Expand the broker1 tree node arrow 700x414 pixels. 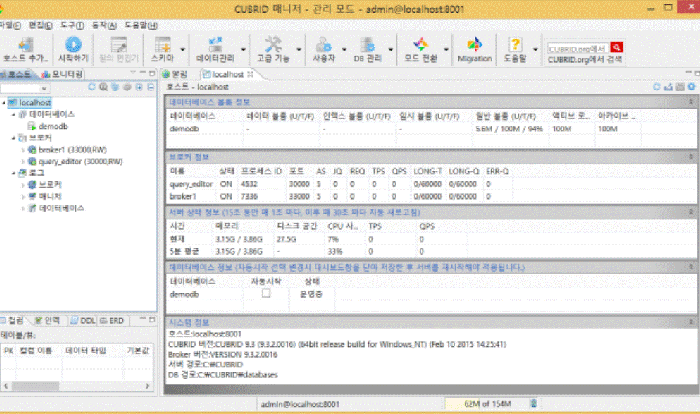pos(23,150)
